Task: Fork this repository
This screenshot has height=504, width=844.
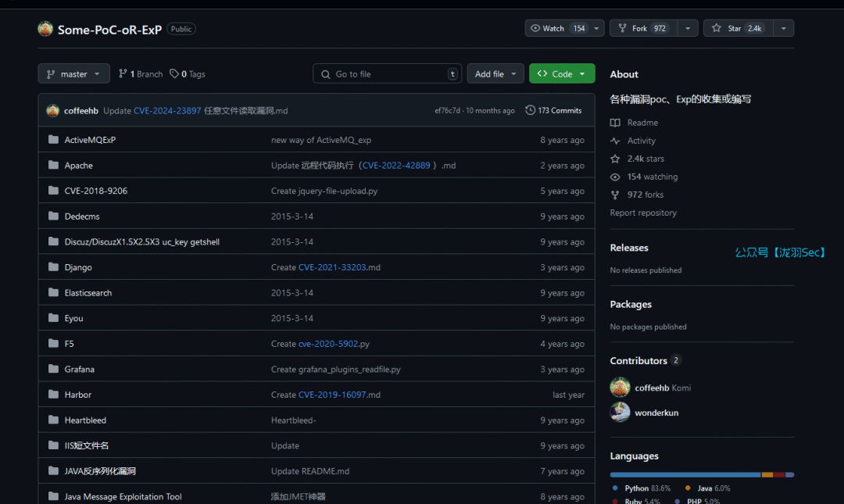Action: tap(644, 28)
